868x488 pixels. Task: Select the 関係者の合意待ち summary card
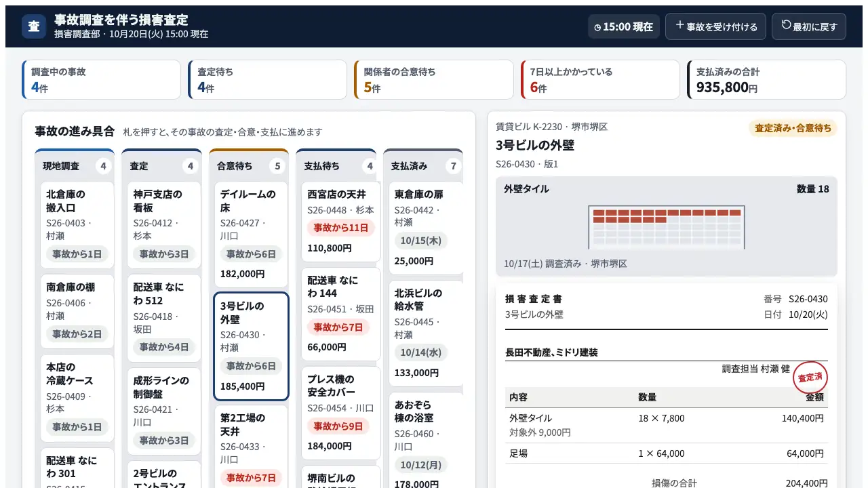coord(434,79)
